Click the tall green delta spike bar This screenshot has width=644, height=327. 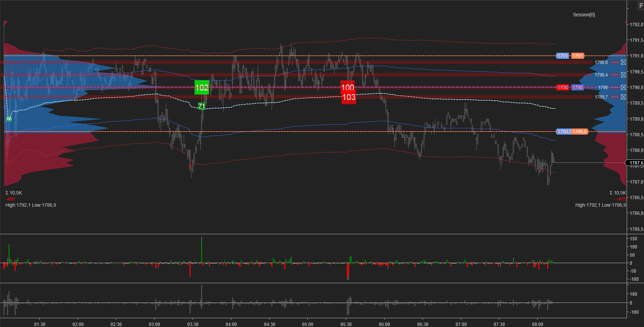[x=201, y=250]
